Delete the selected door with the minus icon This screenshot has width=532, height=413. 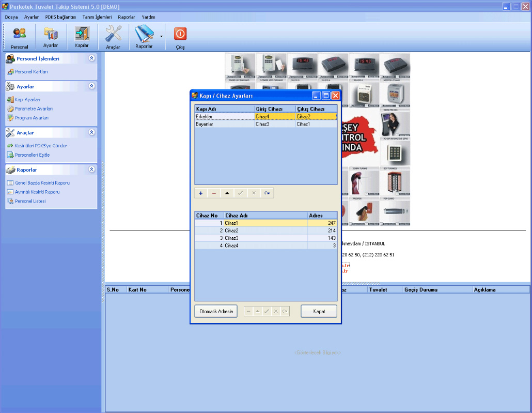click(214, 193)
